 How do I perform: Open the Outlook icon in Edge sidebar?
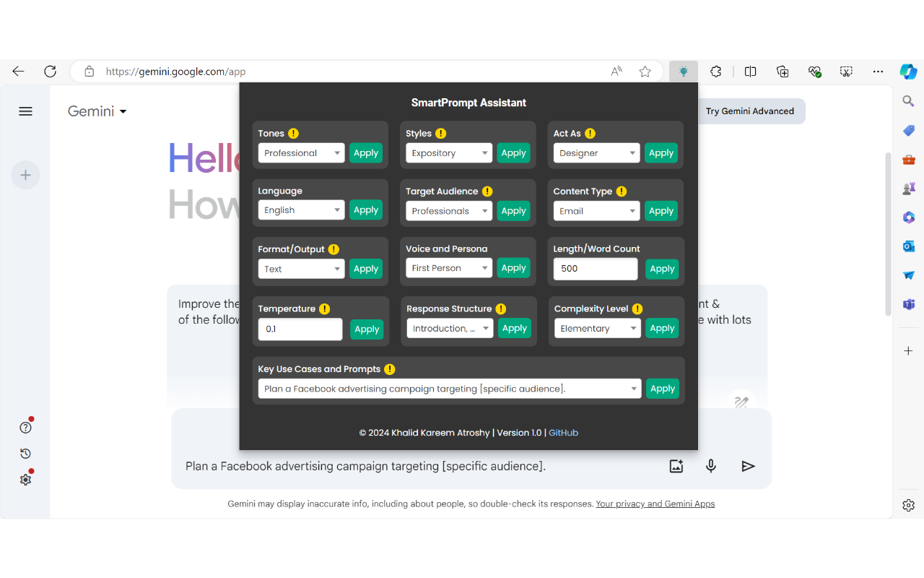point(909,246)
